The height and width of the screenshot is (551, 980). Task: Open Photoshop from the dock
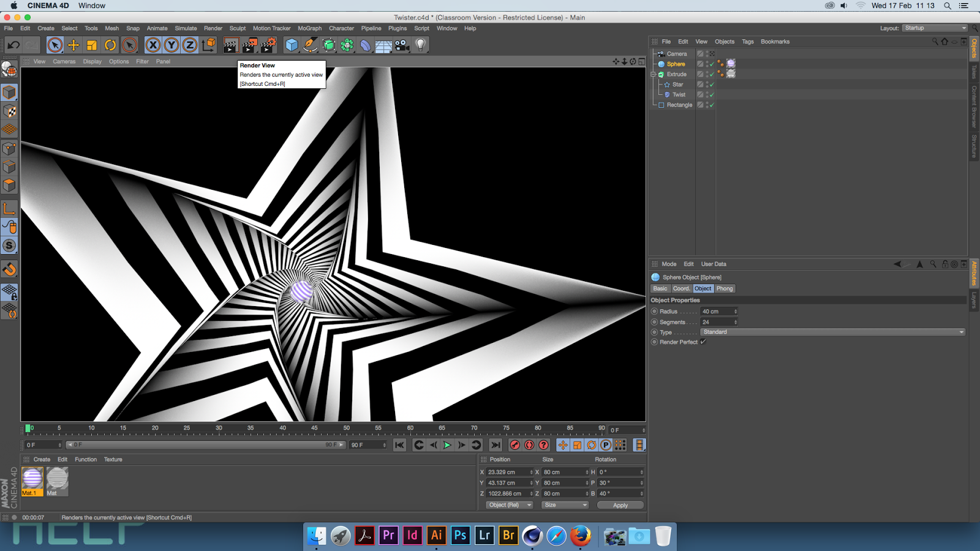click(460, 536)
